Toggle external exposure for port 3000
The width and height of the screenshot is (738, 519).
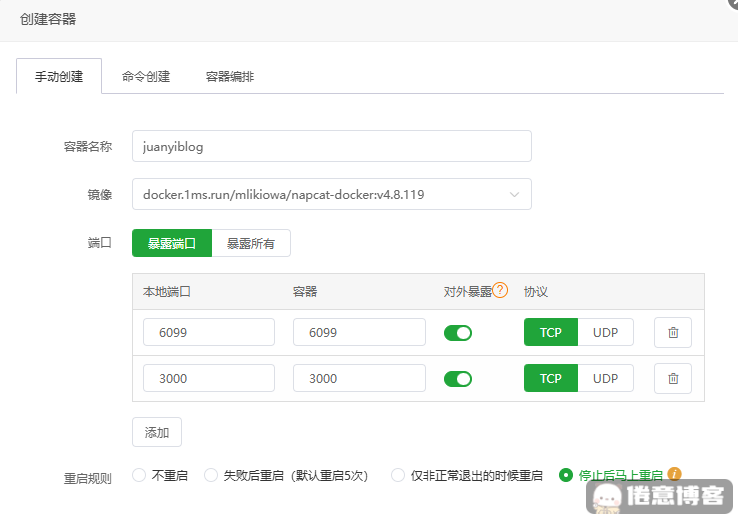point(458,379)
